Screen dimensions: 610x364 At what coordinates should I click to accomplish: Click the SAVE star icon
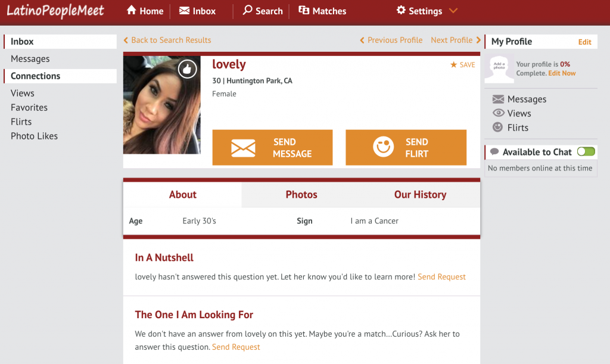tap(453, 64)
